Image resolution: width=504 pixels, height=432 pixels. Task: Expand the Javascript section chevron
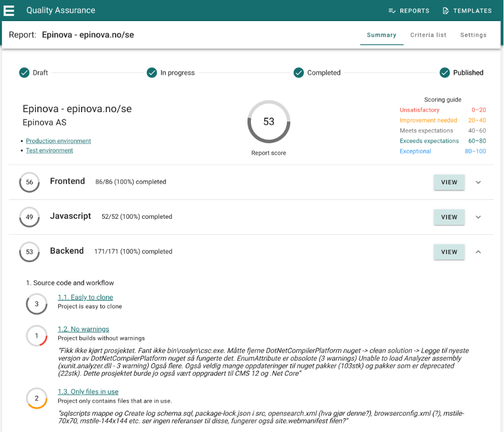point(478,217)
